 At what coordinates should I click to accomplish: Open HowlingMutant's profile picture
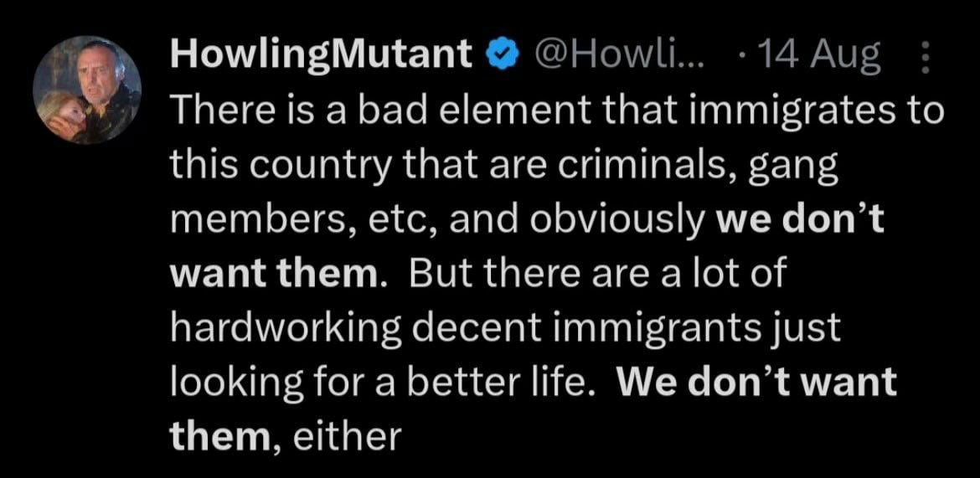coord(87,90)
